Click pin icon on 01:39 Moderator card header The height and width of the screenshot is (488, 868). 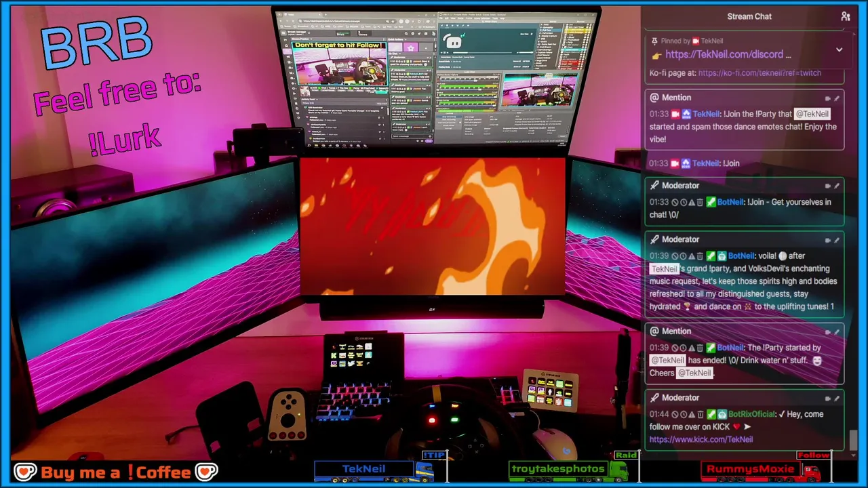(x=837, y=240)
